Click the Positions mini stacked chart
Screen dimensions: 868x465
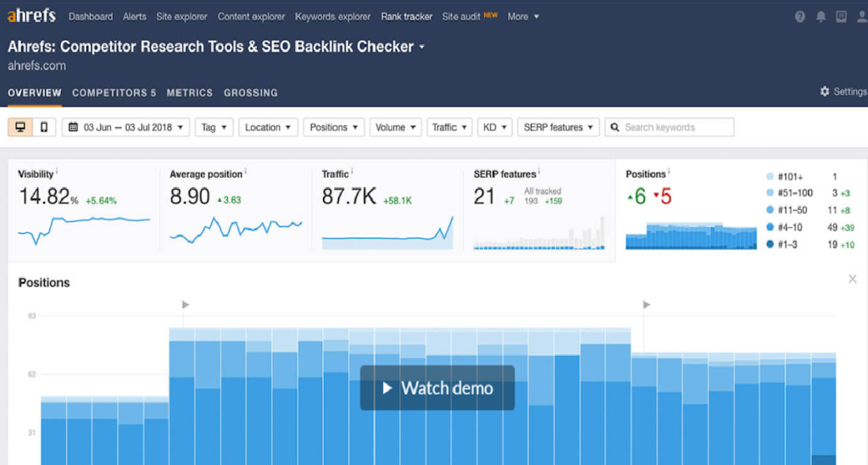tap(692, 236)
